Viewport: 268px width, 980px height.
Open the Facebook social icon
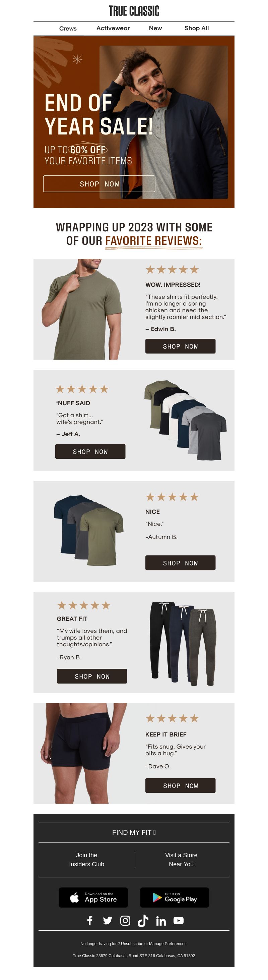90,921
